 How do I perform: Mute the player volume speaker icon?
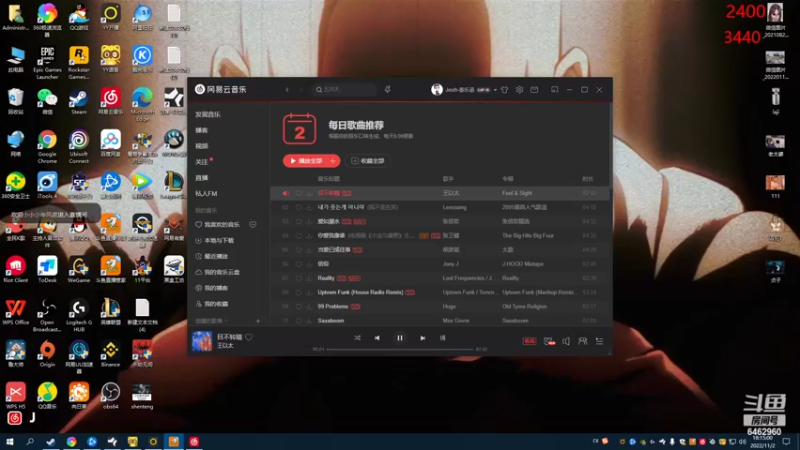click(x=566, y=341)
